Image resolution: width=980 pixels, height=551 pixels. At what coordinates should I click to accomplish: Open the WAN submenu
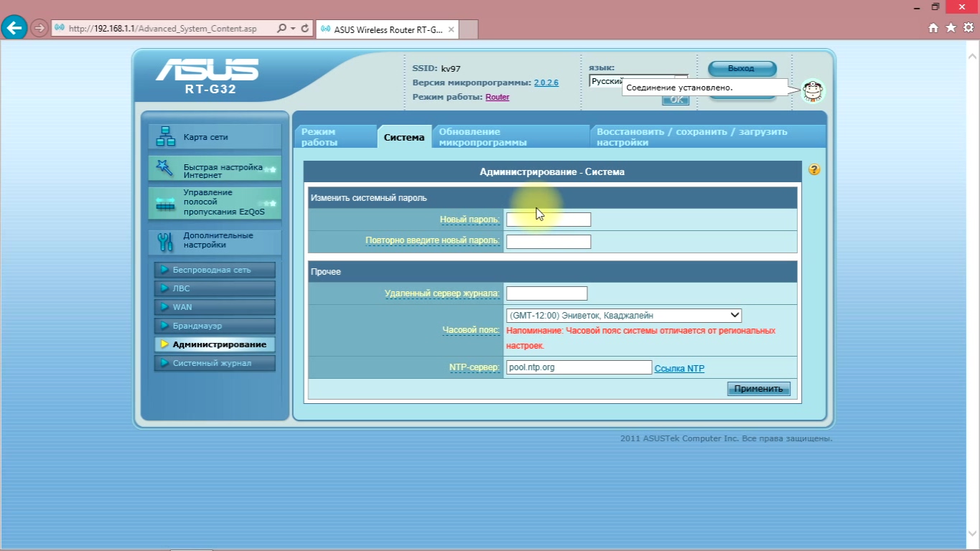pos(215,307)
